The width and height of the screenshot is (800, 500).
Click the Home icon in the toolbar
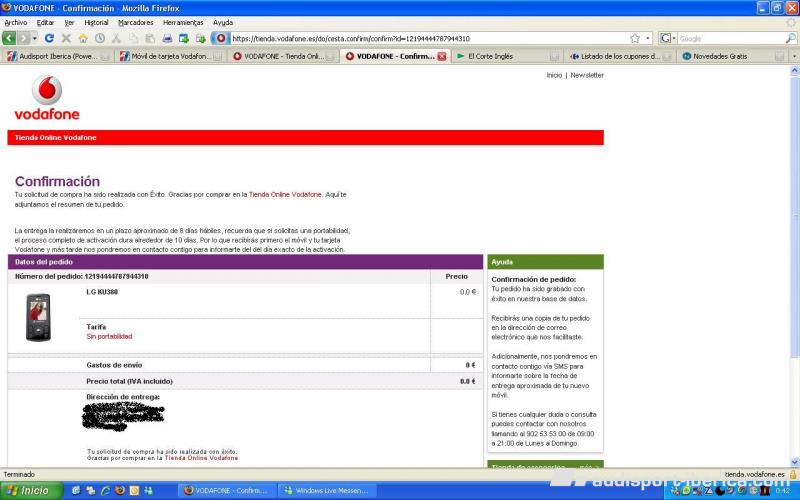(x=83, y=38)
